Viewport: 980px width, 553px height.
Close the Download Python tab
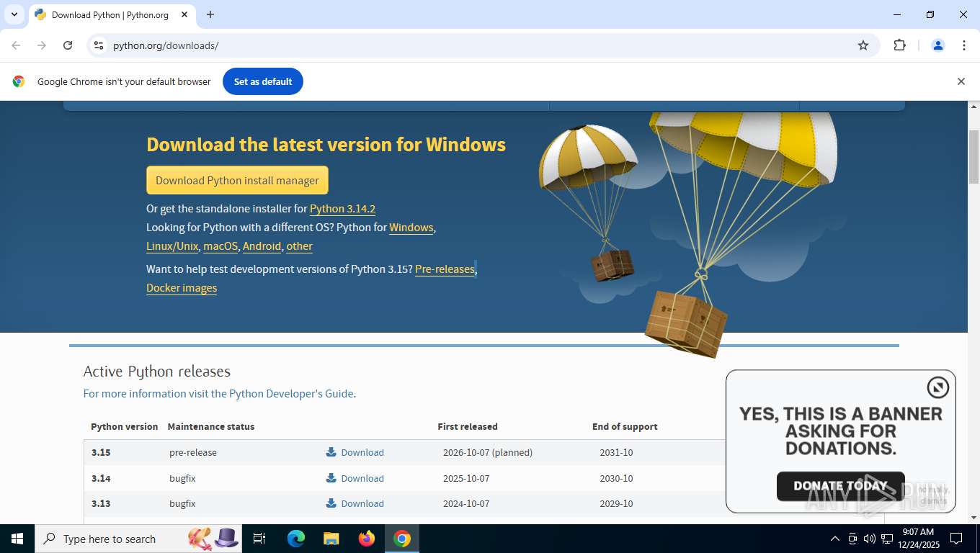coord(184,14)
